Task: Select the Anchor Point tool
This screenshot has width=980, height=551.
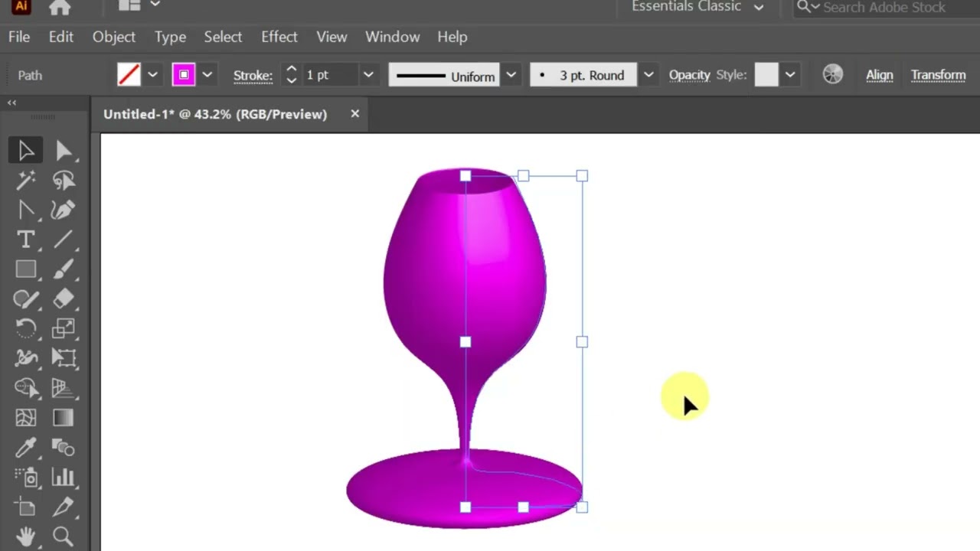Action: (x=26, y=210)
